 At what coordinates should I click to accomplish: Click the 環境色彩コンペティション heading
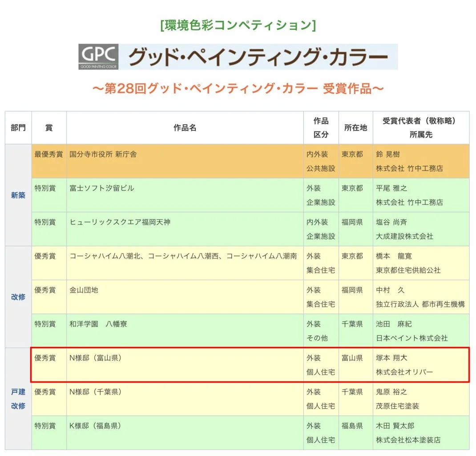point(238,25)
